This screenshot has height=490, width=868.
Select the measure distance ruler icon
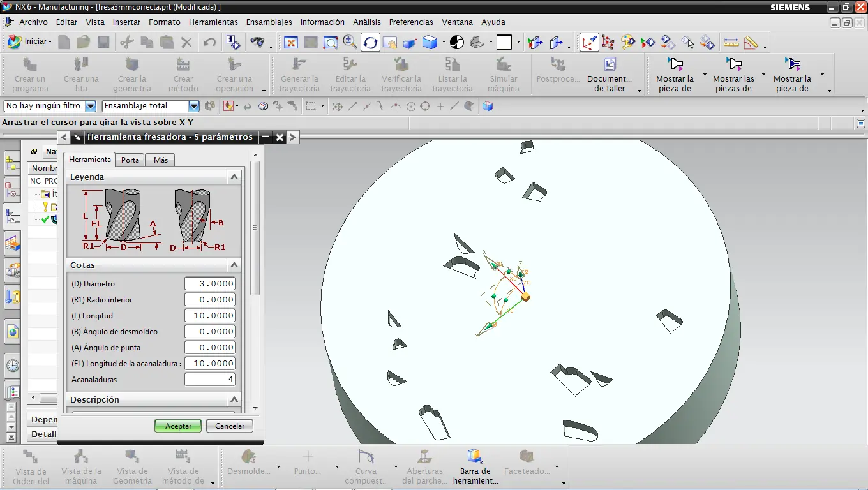(731, 43)
